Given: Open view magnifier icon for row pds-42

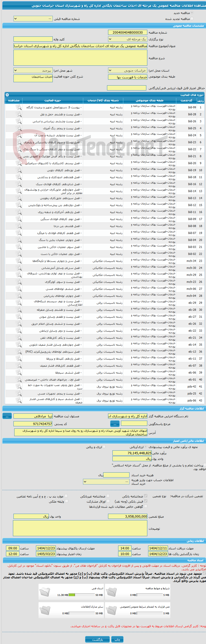Looking at the screenshot, I should pyautogui.click(x=19, y=387).
